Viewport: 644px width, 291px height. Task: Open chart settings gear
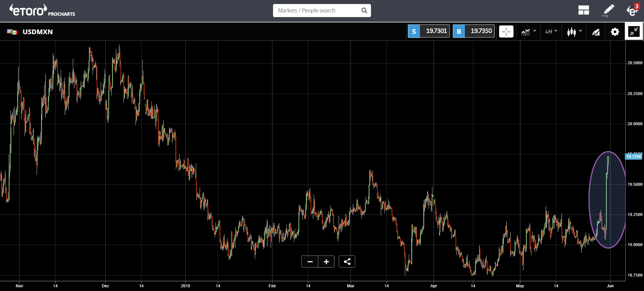[x=615, y=32]
